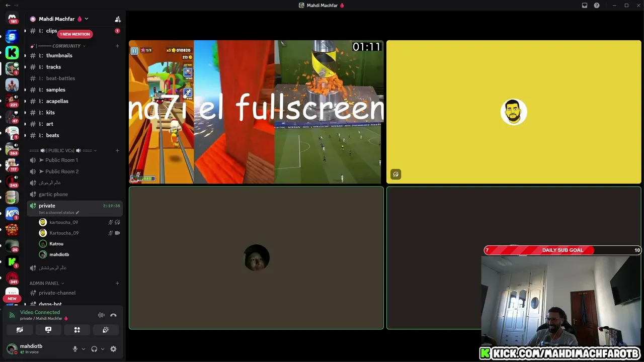Image resolution: width=644 pixels, height=362 pixels.
Task: Open the server with the 263 badge
Action: coord(12,149)
